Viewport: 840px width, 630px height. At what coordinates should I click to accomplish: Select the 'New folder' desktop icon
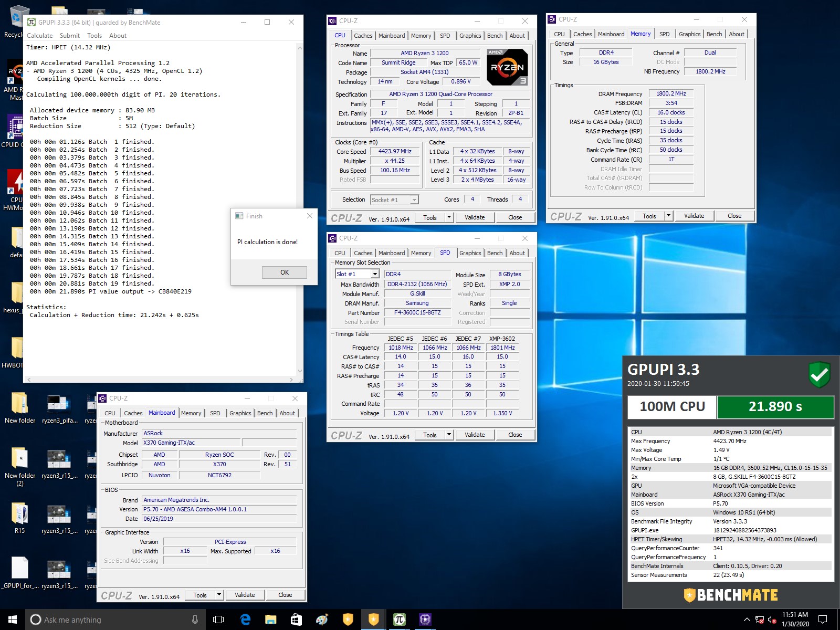coord(20,408)
